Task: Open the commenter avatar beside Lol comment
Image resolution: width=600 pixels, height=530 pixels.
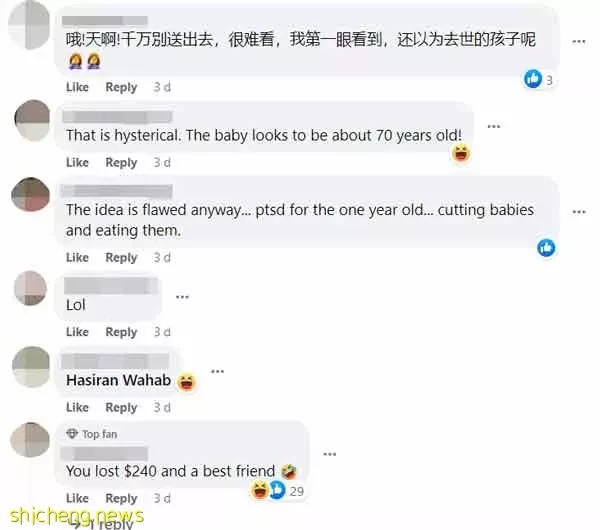Action: [31, 289]
